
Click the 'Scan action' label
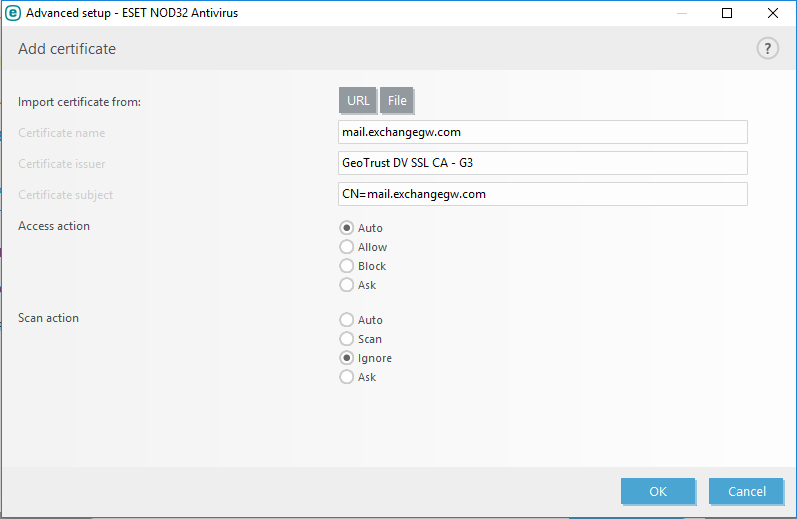48,318
